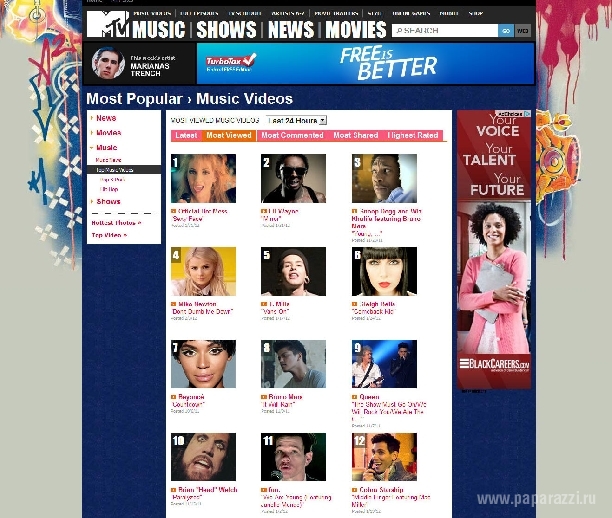
Task: Open the number 5 ranked video thumbnail
Action: [293, 271]
